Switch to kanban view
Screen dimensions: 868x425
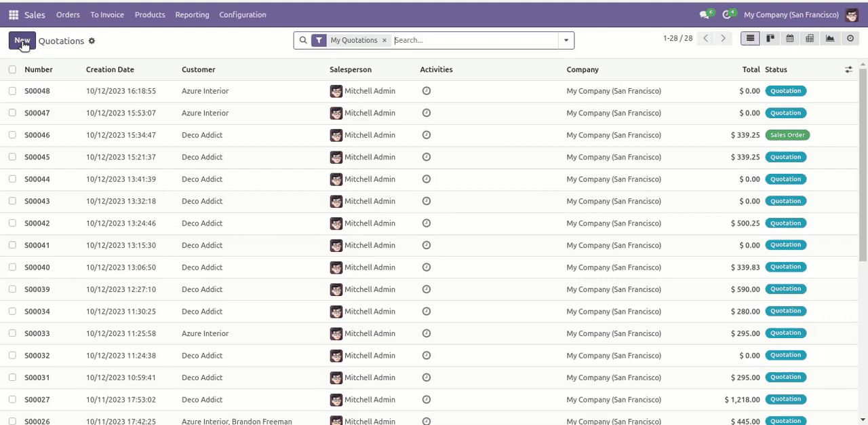point(770,39)
